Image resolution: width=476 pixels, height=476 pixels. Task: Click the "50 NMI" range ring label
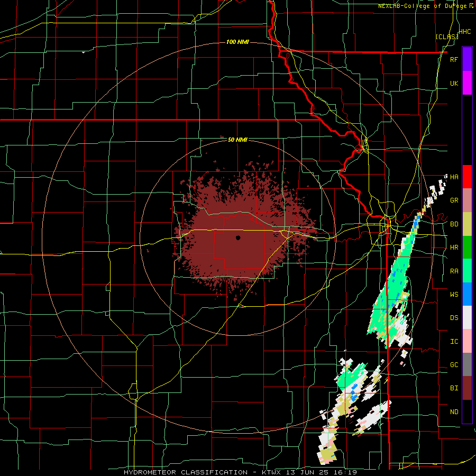click(237, 140)
